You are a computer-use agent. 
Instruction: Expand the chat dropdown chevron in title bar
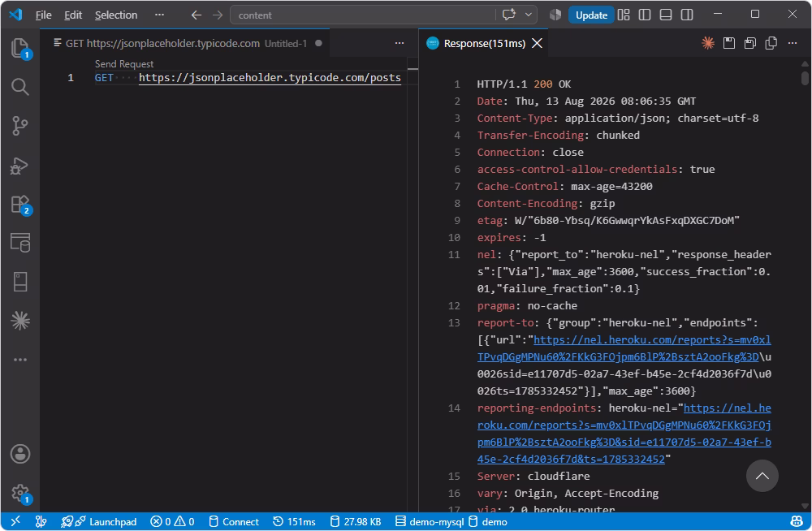pyautogui.click(x=529, y=15)
